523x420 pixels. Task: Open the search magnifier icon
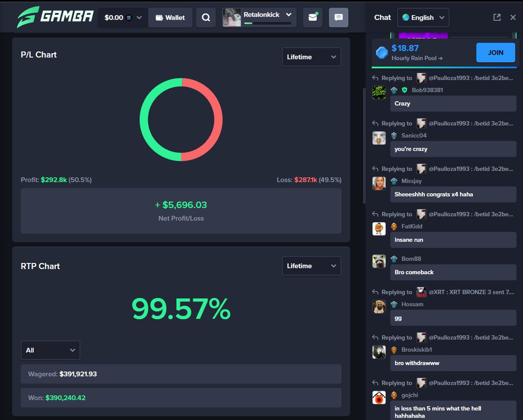(206, 17)
